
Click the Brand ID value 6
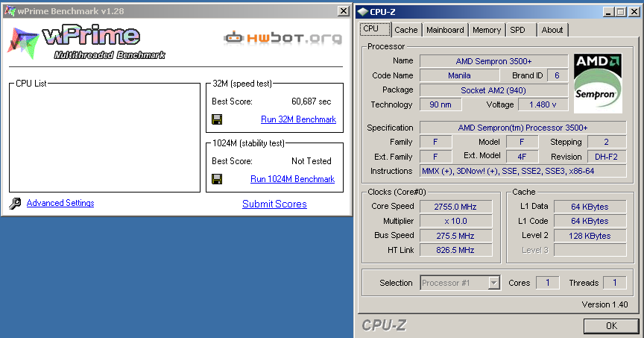pos(557,75)
